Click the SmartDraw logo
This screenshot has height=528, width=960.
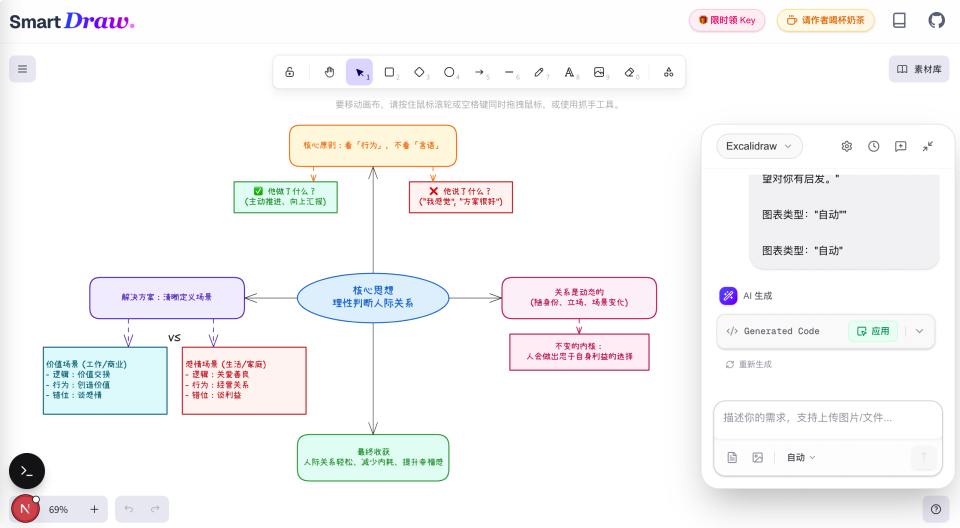pyautogui.click(x=72, y=21)
